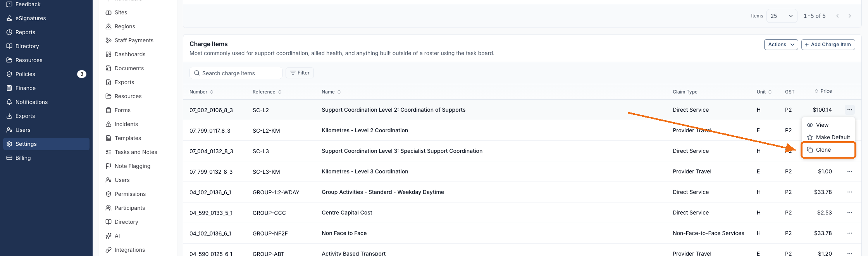Select Make Default in the row menu
The width and height of the screenshot is (868, 256).
pos(828,137)
